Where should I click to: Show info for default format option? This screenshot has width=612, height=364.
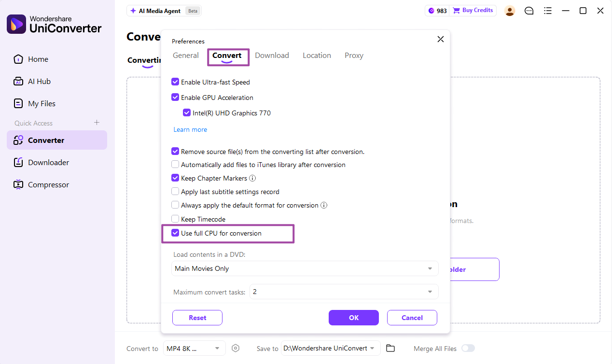click(324, 205)
